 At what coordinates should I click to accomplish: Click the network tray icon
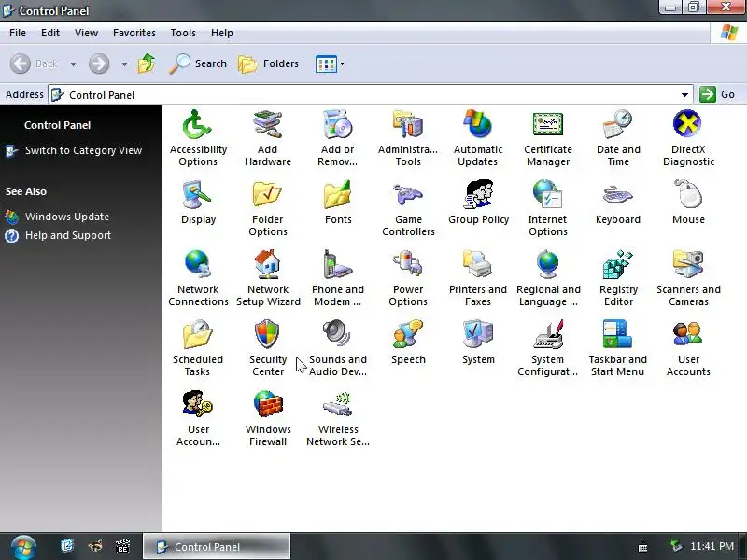pyautogui.click(x=675, y=546)
